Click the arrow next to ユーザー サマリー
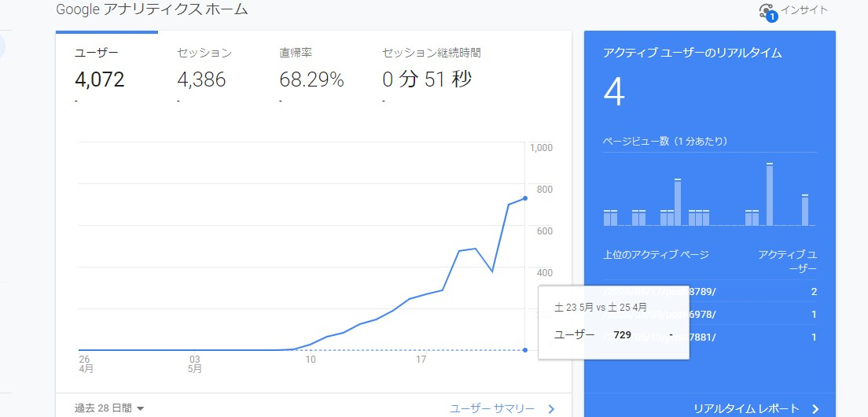This screenshot has width=868, height=417. pos(551,409)
